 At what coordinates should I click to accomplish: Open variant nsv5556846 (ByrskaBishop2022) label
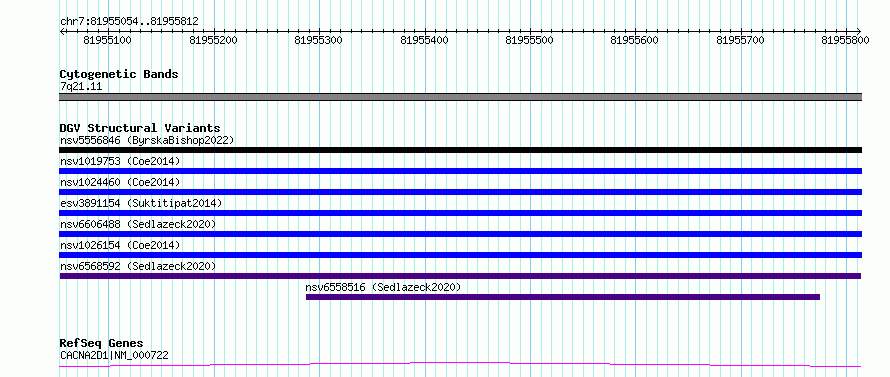point(147,140)
